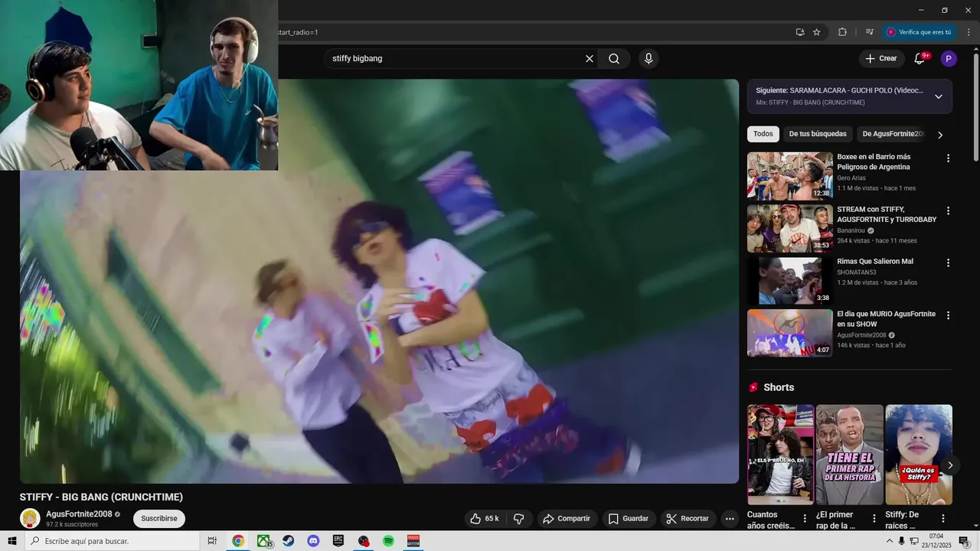Click the Compartir share button
980x551 pixels.
tap(567, 519)
